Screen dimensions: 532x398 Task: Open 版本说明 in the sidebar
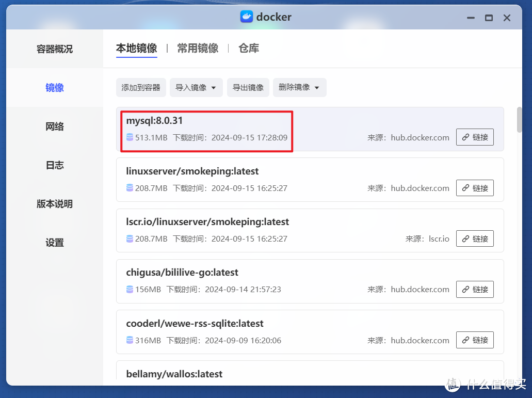pyautogui.click(x=55, y=203)
